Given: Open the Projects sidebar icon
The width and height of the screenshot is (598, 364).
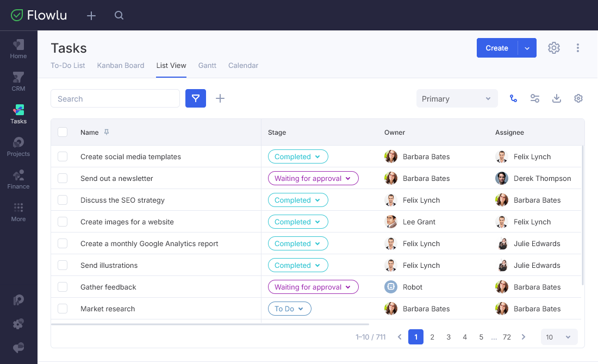Looking at the screenshot, I should (18, 147).
